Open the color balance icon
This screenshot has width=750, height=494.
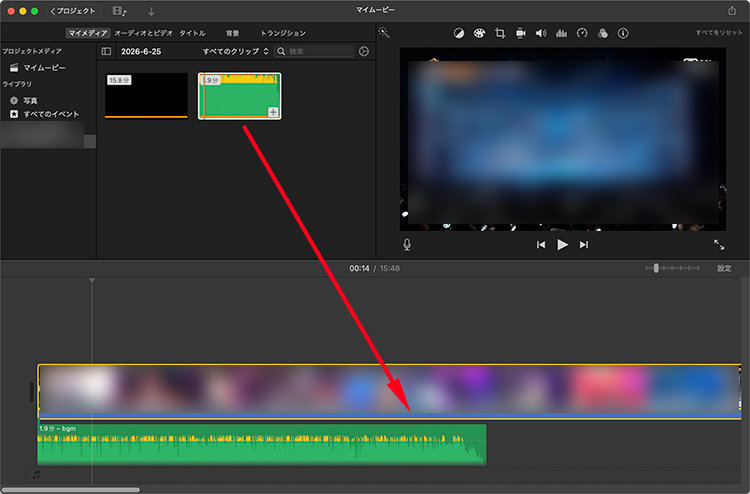pyautogui.click(x=459, y=33)
